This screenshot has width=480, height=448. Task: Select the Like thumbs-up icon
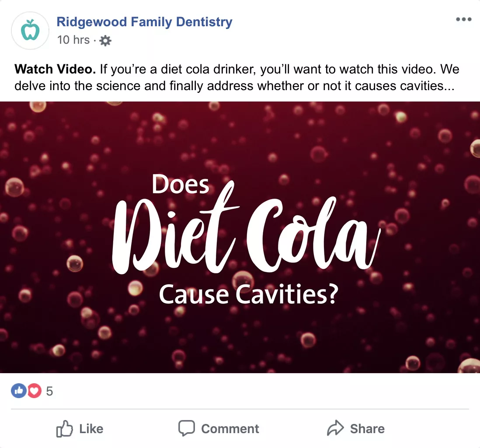click(65, 428)
